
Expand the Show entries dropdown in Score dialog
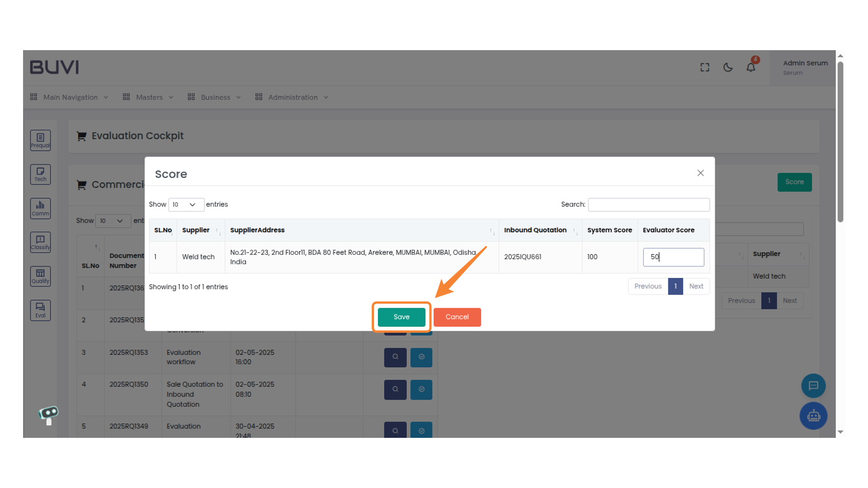point(186,205)
